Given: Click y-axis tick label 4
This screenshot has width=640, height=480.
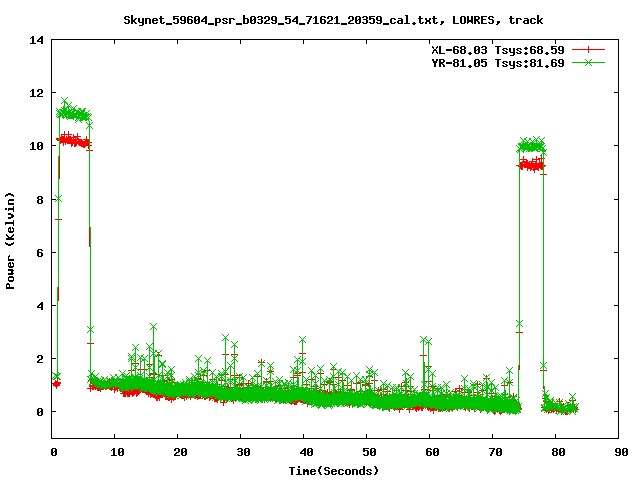Looking at the screenshot, I should (x=40, y=306).
